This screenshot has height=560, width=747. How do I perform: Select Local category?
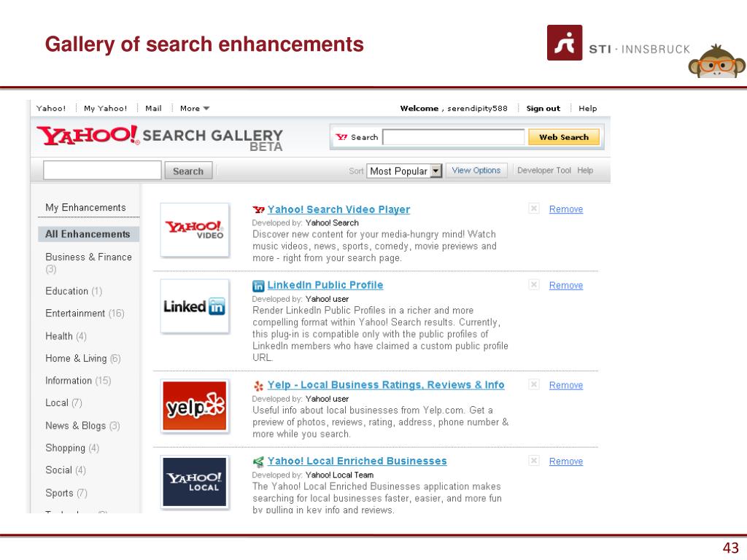(x=64, y=402)
